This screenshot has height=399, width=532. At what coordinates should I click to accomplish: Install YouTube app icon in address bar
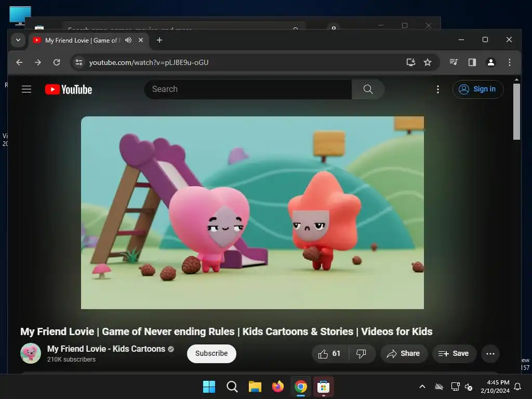[x=410, y=62]
